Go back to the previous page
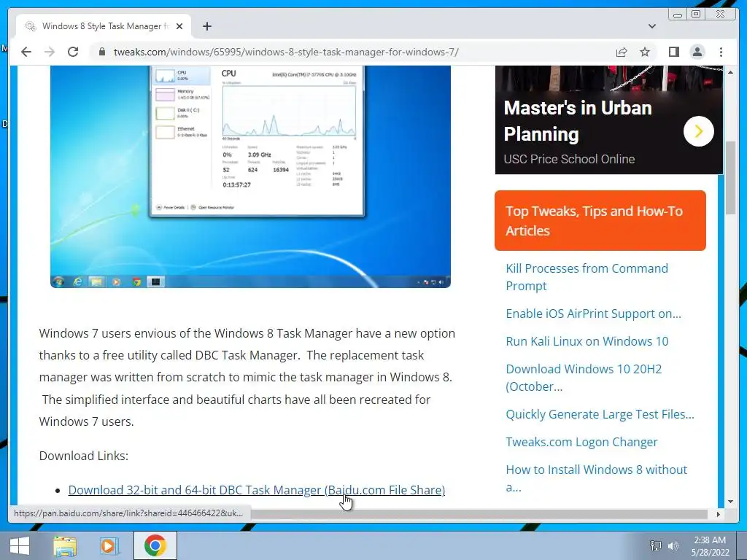Image resolution: width=747 pixels, height=560 pixels. click(26, 52)
